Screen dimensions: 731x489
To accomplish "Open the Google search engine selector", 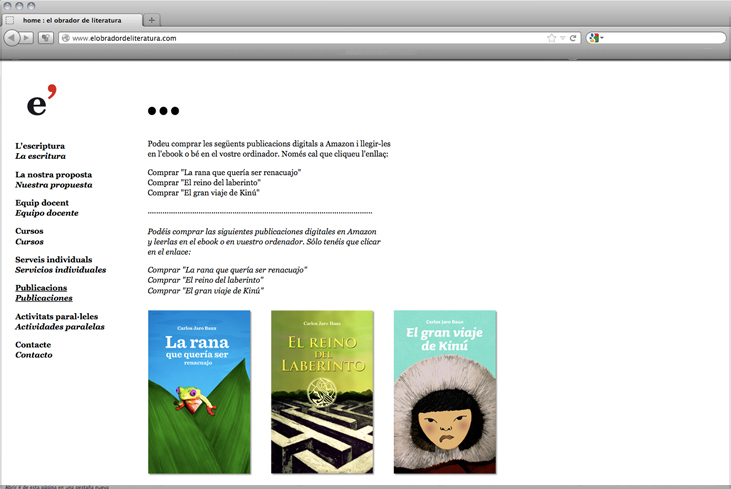I will coord(596,38).
